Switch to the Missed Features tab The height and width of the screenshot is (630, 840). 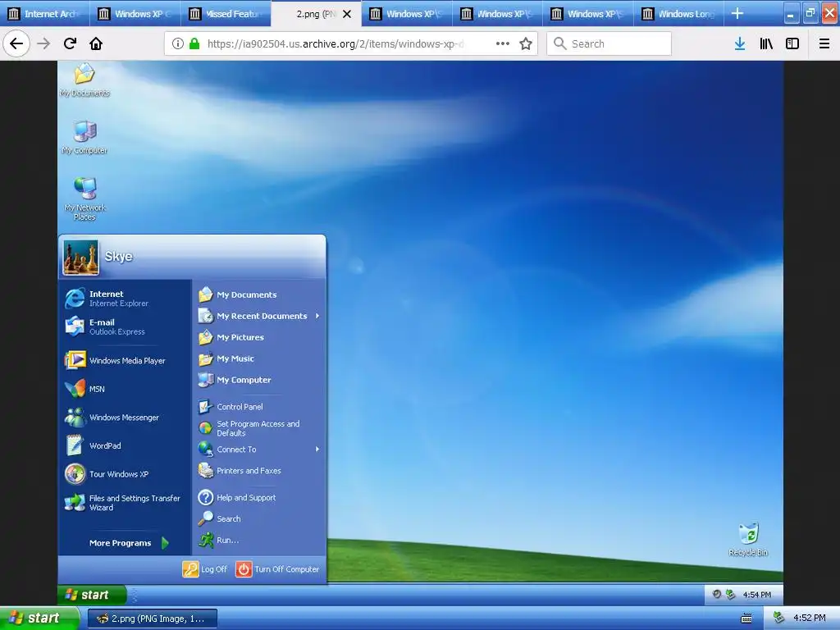click(226, 14)
